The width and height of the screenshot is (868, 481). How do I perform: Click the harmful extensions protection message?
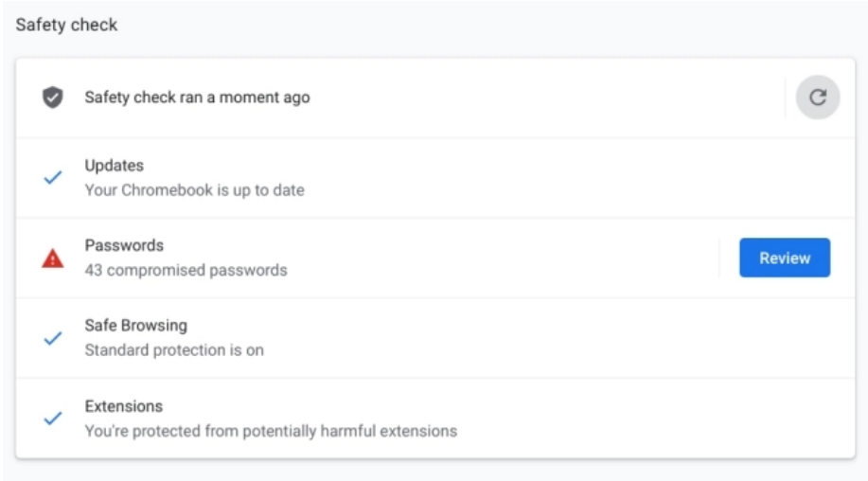pos(271,431)
